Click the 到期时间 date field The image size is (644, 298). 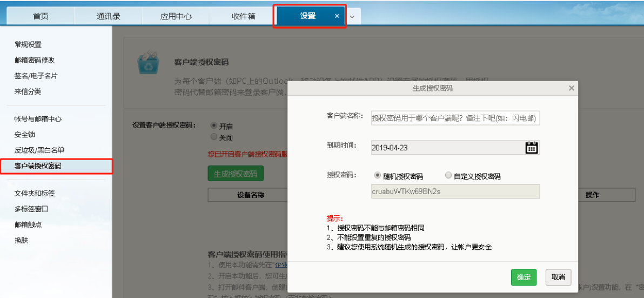pyautogui.click(x=446, y=148)
